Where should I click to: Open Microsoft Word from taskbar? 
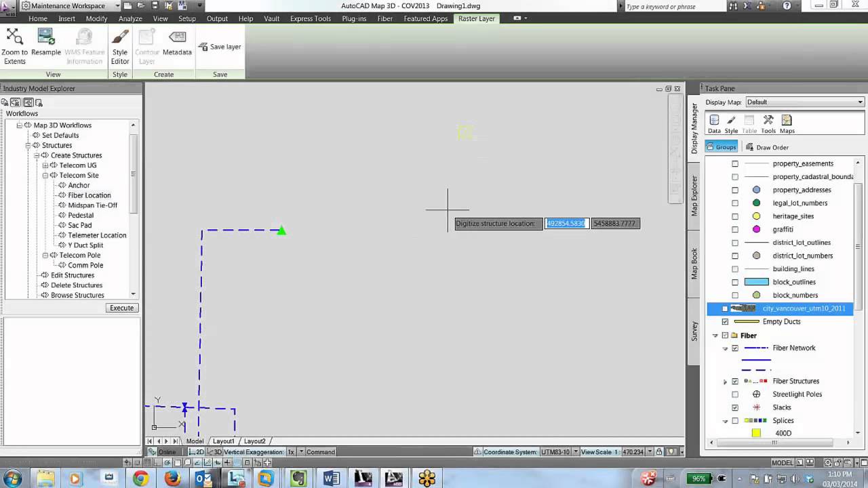(x=331, y=479)
